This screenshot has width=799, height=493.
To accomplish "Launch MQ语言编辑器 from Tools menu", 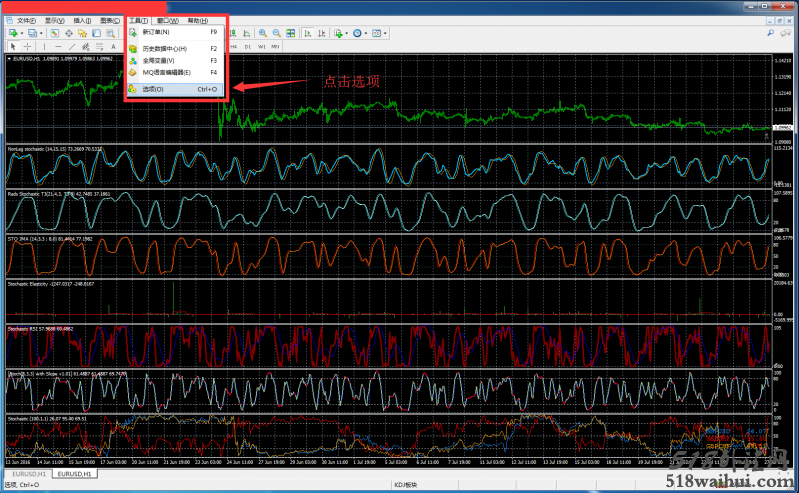I will 167,72.
